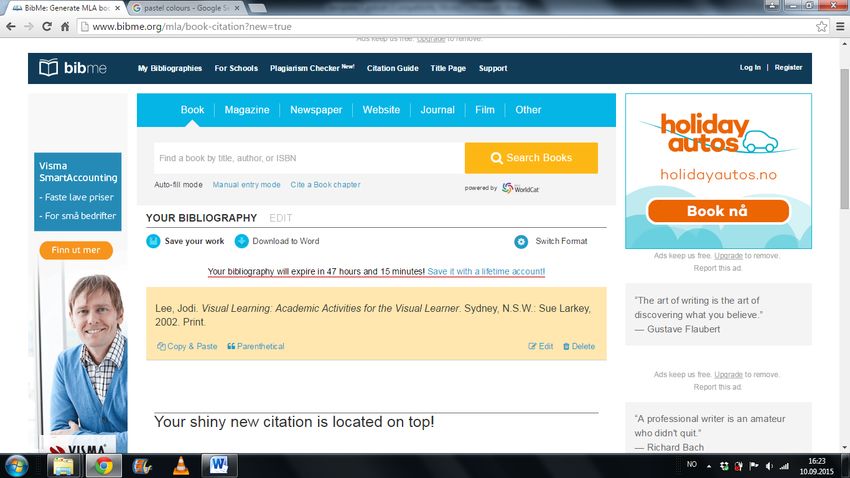Click the Download to Word arrow icon
Screen dimensions: 850x478
pyautogui.click(x=241, y=241)
